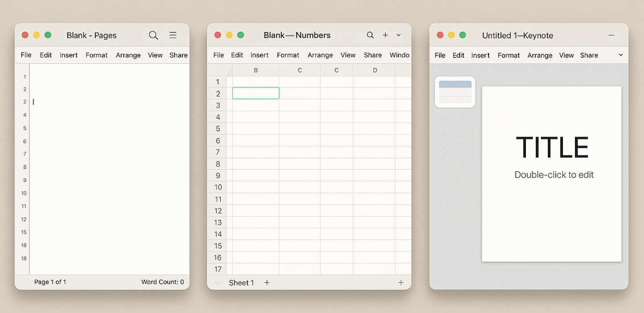The height and width of the screenshot is (313, 644).
Task: Open the Format menu in Numbers
Action: 288,55
